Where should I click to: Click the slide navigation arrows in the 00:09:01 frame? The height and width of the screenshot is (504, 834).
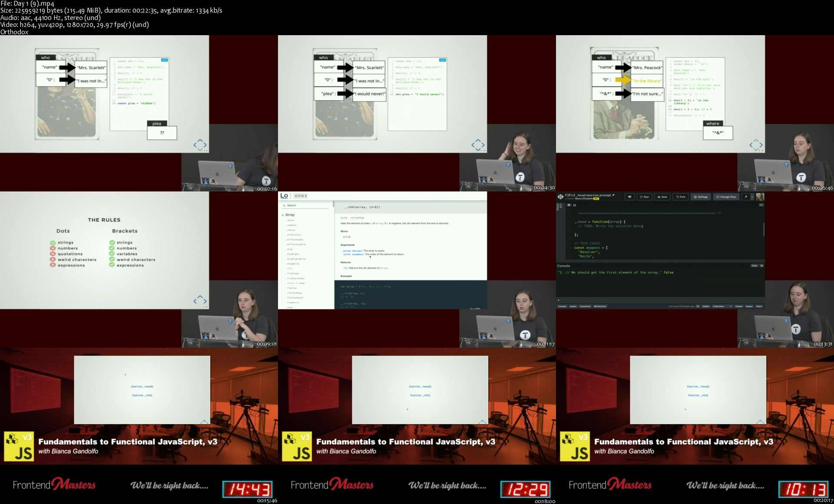pyautogui.click(x=200, y=301)
